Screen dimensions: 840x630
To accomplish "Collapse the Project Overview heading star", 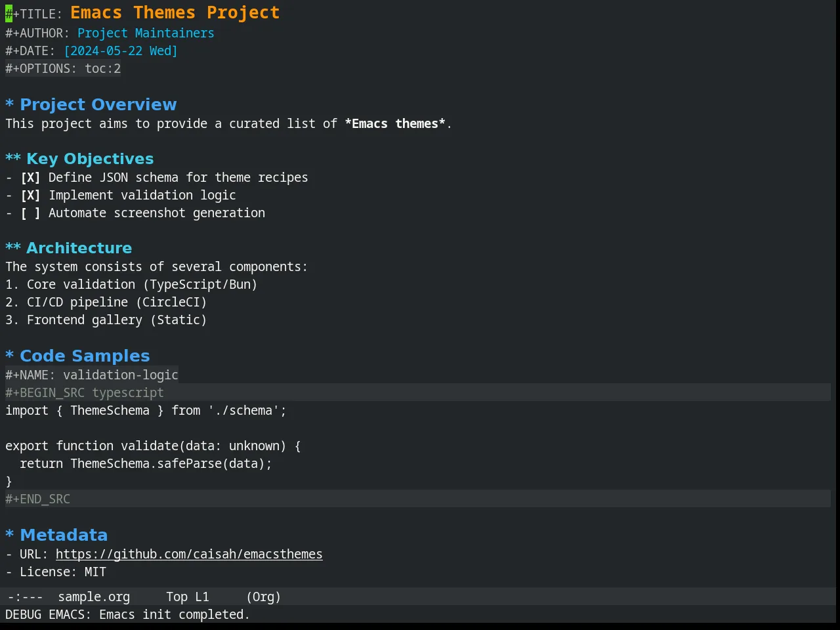I will (10, 105).
